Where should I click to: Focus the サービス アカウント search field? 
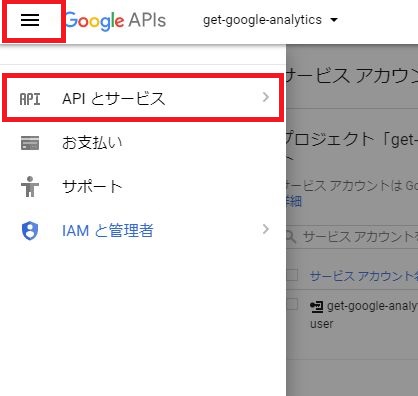click(x=352, y=237)
